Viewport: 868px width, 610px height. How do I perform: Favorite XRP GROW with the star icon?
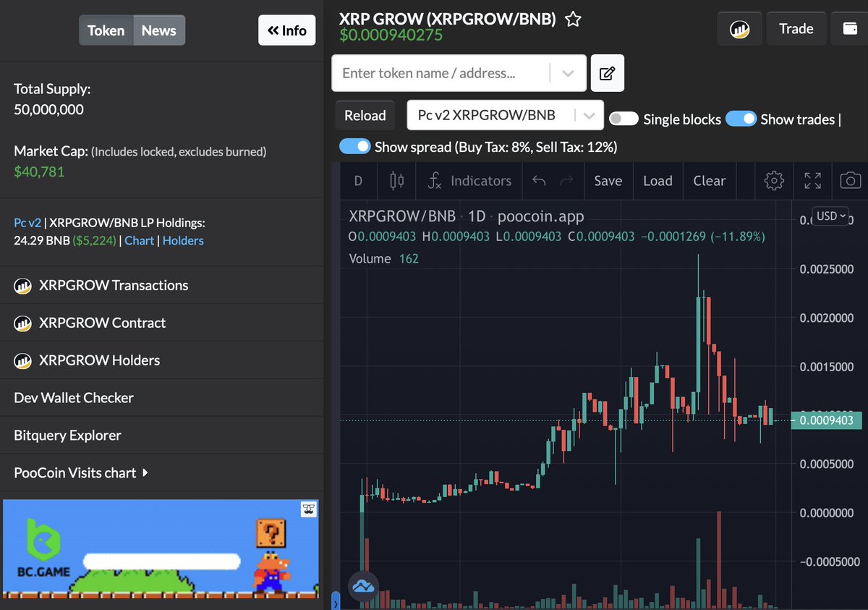point(573,20)
